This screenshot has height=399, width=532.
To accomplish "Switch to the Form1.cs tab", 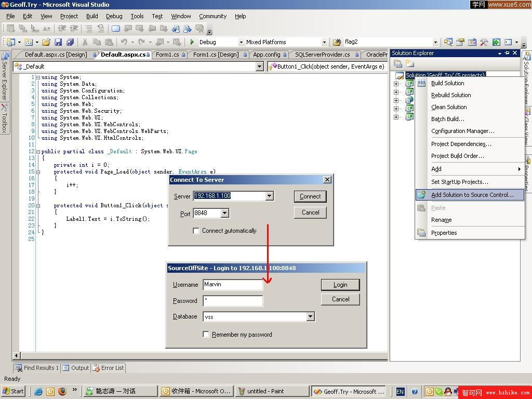I will pyautogui.click(x=170, y=55).
